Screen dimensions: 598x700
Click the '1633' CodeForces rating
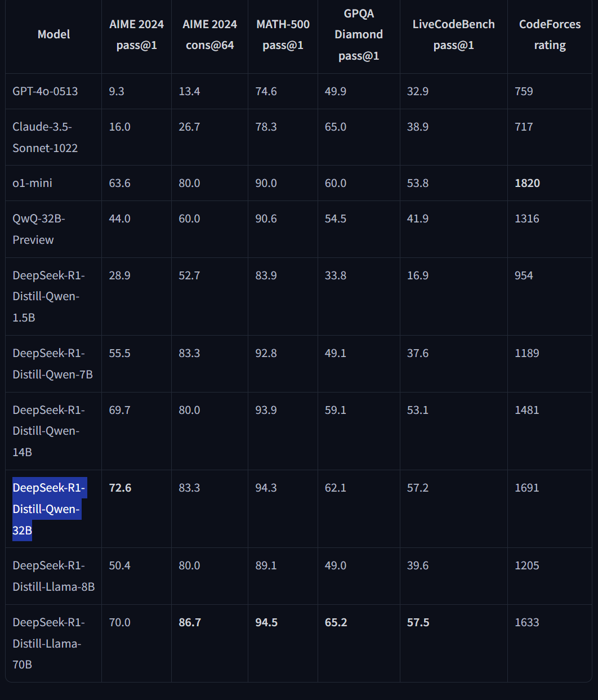[x=527, y=622]
